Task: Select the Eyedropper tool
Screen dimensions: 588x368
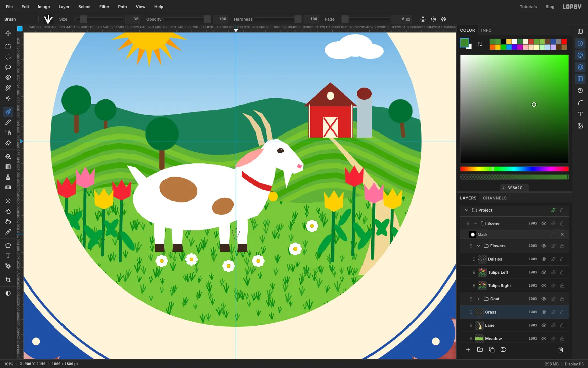Action: [8, 232]
